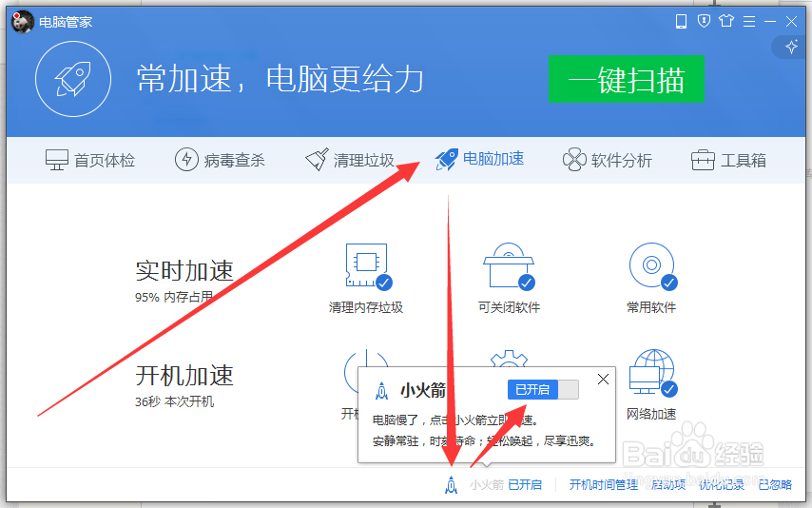Image resolution: width=812 pixels, height=508 pixels.
Task: Open the 已忽略 link
Action: coord(775,484)
